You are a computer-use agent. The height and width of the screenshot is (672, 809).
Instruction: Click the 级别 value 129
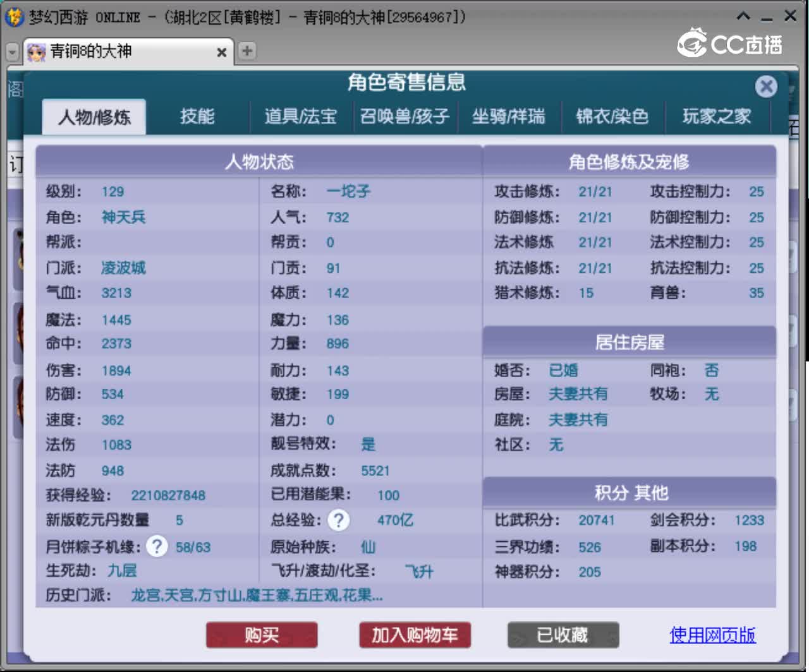[113, 192]
